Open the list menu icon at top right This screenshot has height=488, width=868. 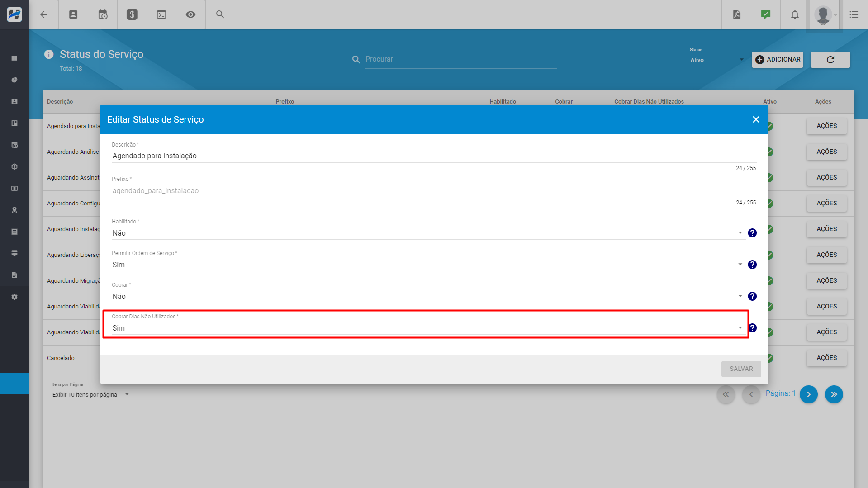tap(854, 14)
